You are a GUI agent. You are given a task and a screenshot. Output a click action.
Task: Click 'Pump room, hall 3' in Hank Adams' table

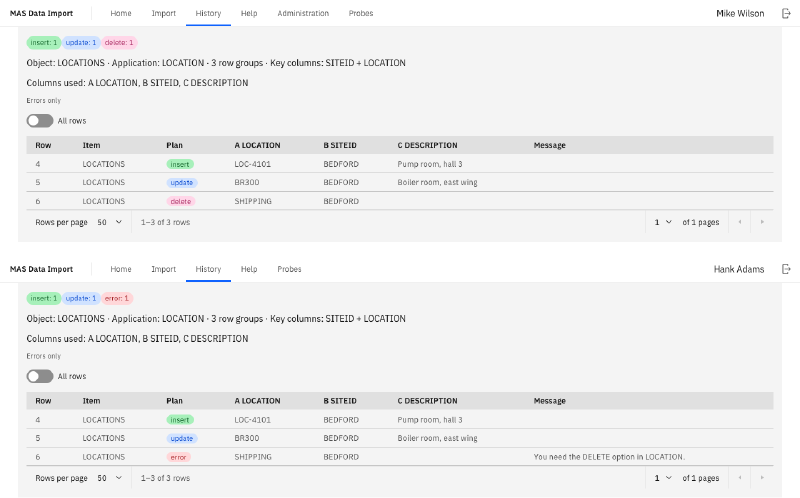coord(430,419)
